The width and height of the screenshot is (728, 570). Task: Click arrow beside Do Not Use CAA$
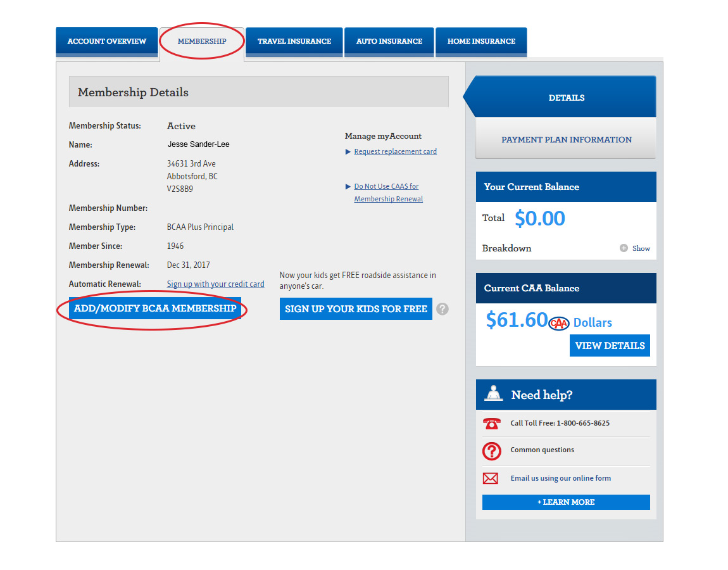[348, 187]
